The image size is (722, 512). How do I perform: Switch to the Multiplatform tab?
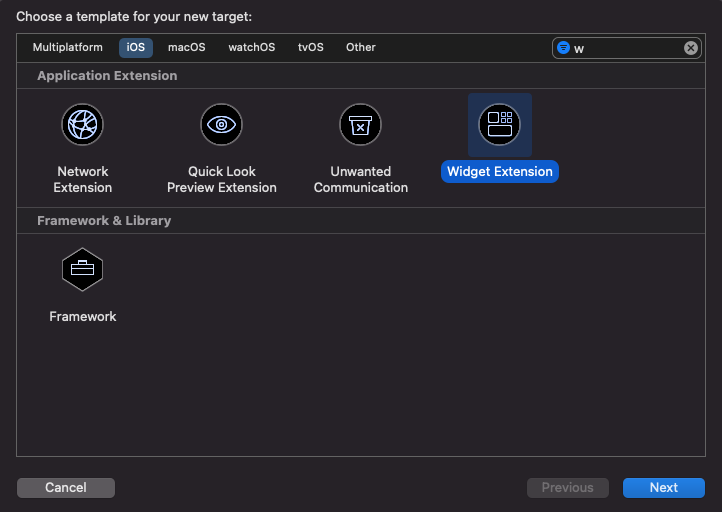[67, 47]
